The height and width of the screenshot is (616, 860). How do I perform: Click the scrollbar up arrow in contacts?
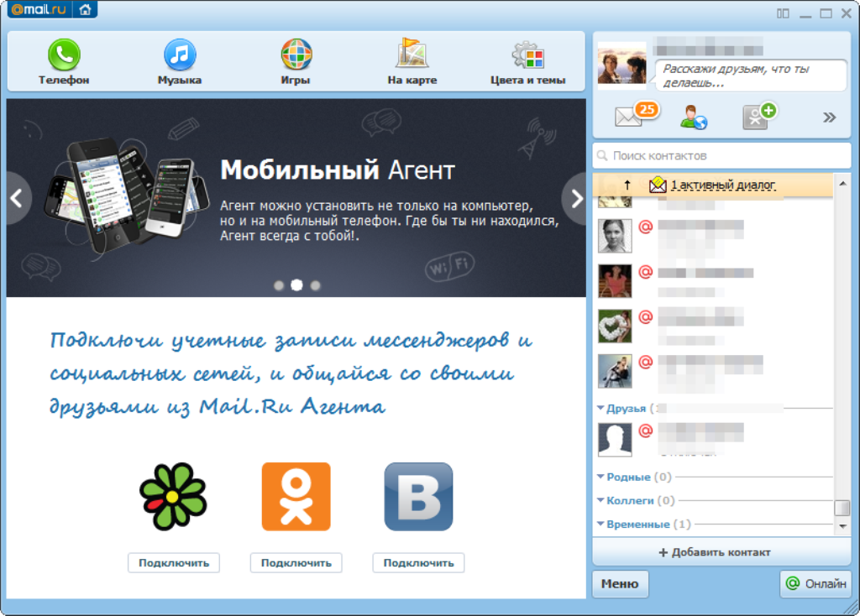pyautogui.click(x=842, y=183)
